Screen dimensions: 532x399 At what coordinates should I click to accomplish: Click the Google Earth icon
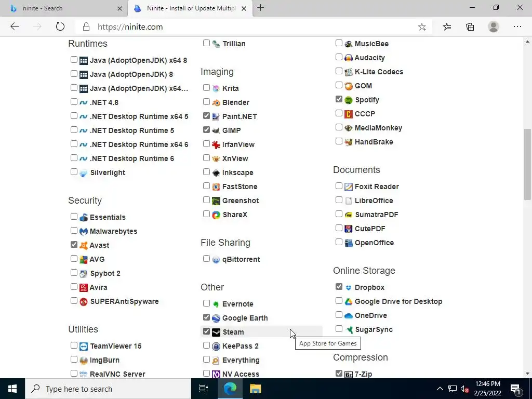tap(216, 318)
